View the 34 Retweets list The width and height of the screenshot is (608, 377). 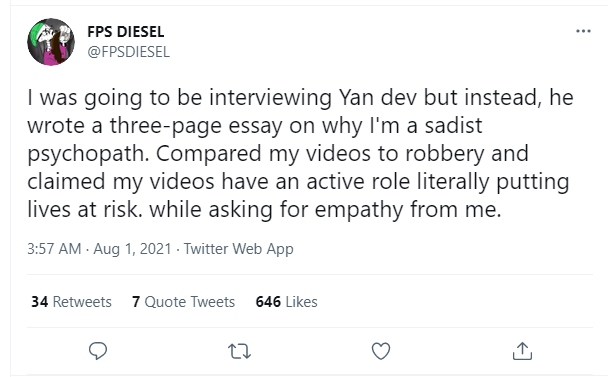coord(71,302)
